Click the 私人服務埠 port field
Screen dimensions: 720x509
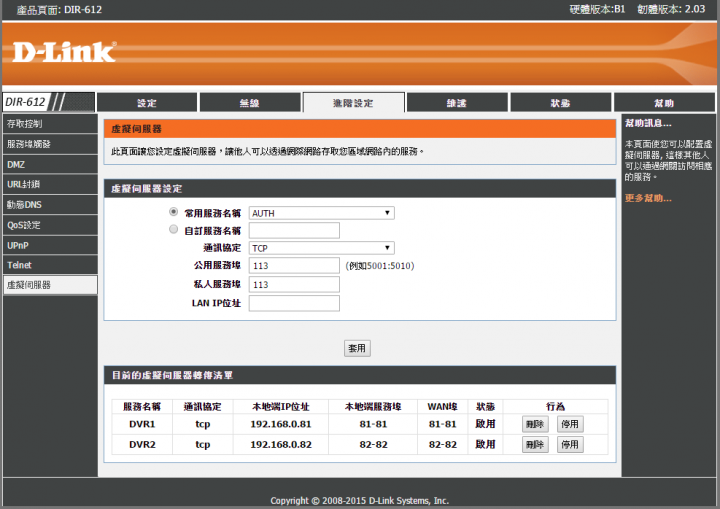(294, 284)
